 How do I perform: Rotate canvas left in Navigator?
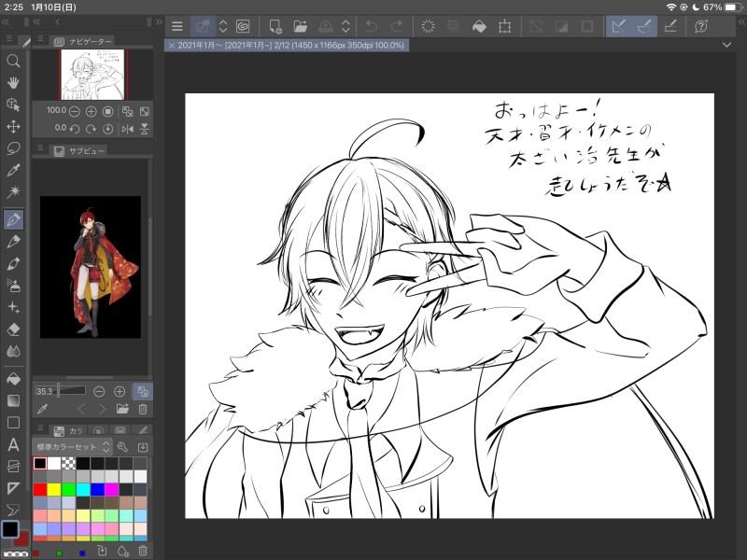click(x=75, y=129)
